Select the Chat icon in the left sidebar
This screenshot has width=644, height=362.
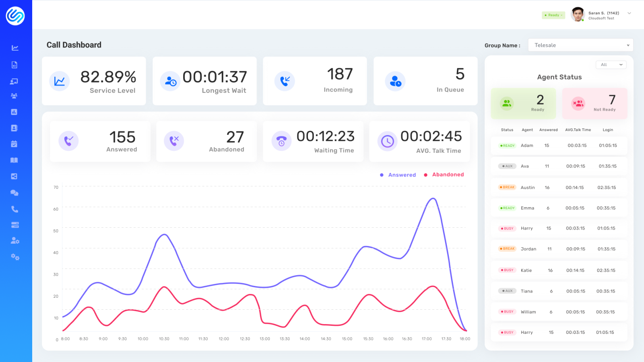[x=15, y=193]
